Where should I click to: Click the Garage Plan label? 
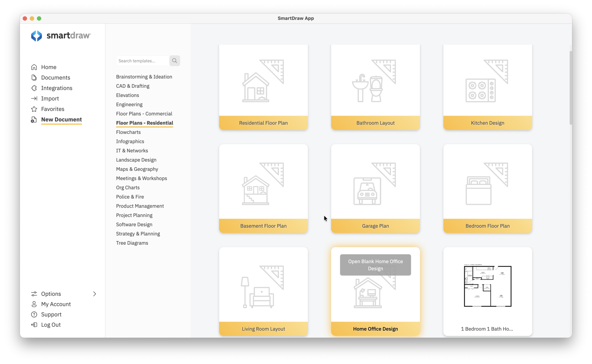click(x=375, y=226)
